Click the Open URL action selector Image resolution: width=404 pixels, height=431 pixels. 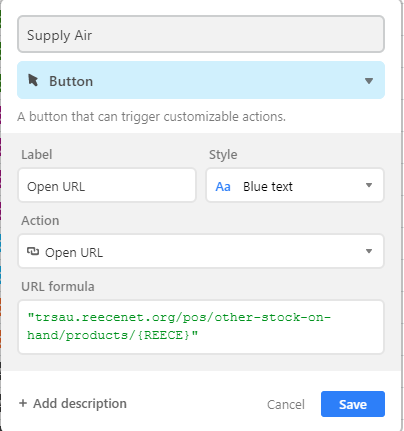point(201,251)
